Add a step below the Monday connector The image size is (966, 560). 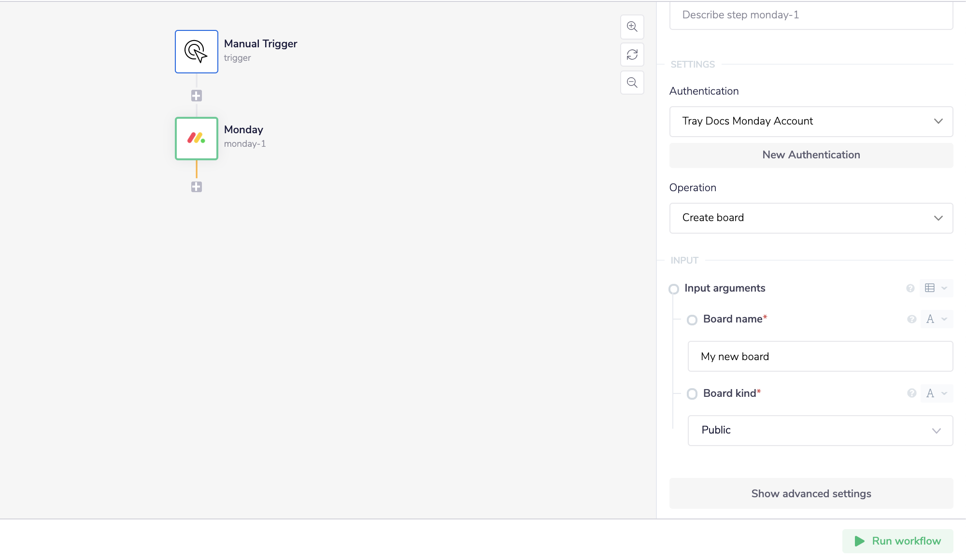click(x=196, y=187)
